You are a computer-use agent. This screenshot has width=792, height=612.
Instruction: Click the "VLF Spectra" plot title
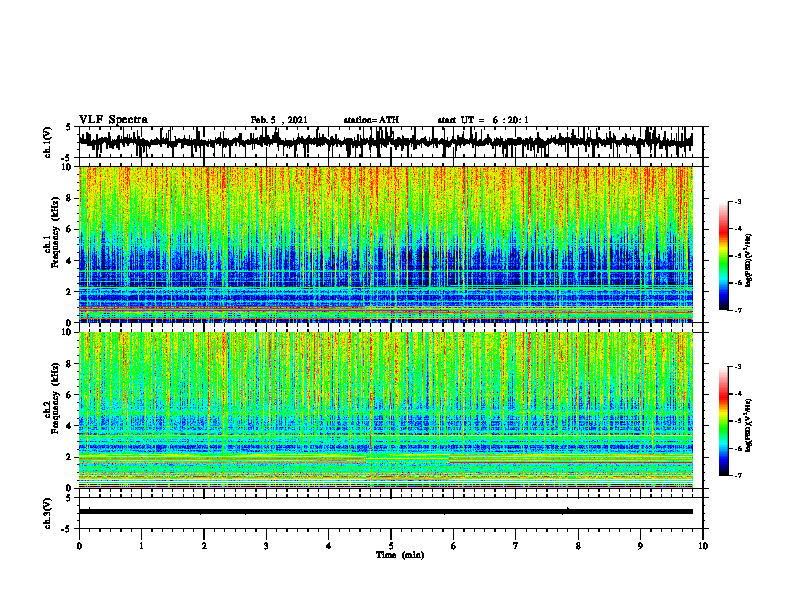[x=113, y=120]
